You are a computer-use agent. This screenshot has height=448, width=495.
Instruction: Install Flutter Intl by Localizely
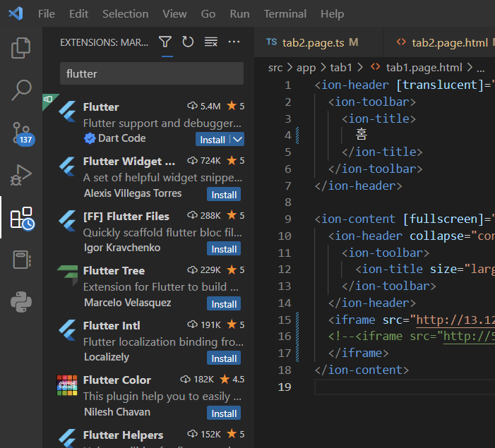[x=224, y=358]
